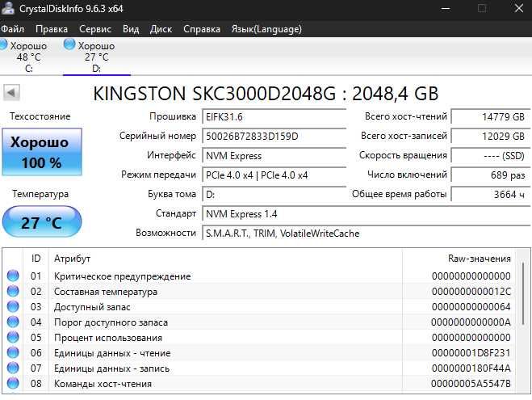Click the ID column header
The width and height of the screenshot is (532, 400).
tap(36, 259)
